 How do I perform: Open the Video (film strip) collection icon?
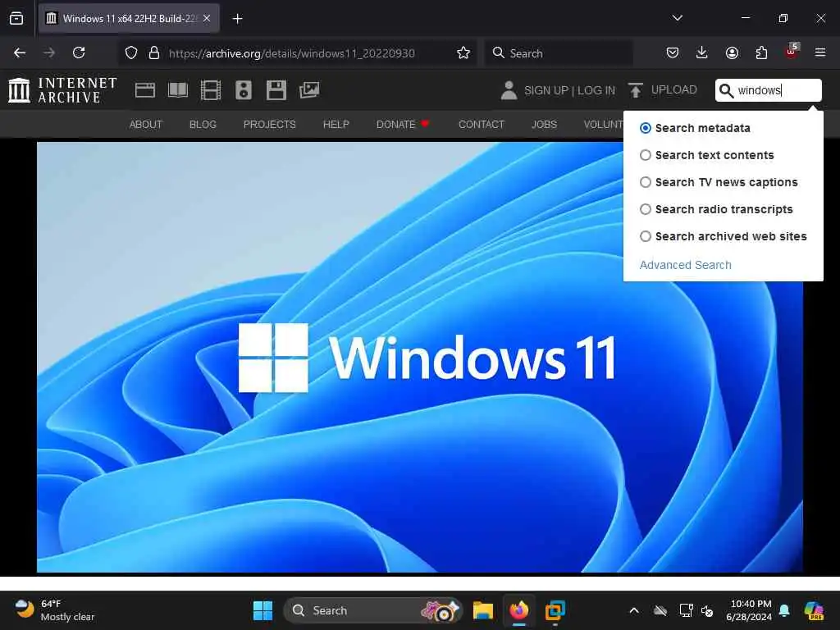pyautogui.click(x=211, y=90)
